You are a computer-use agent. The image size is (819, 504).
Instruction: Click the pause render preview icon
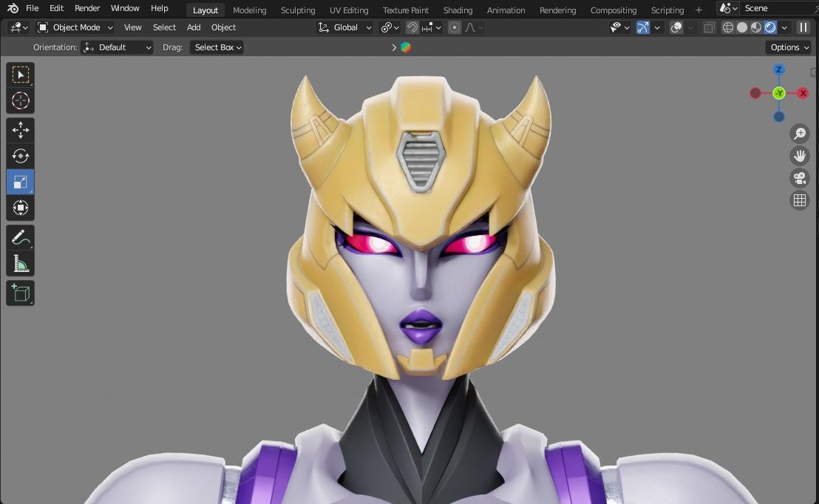tap(803, 27)
